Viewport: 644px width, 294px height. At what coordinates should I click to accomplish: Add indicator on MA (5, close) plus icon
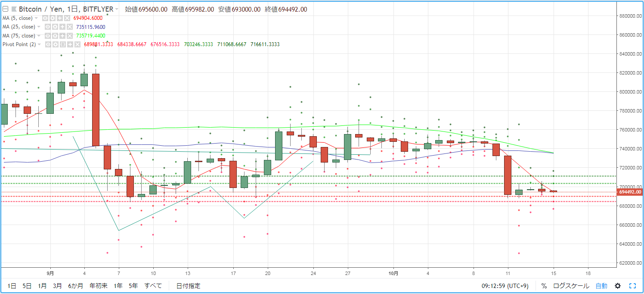click(x=60, y=18)
